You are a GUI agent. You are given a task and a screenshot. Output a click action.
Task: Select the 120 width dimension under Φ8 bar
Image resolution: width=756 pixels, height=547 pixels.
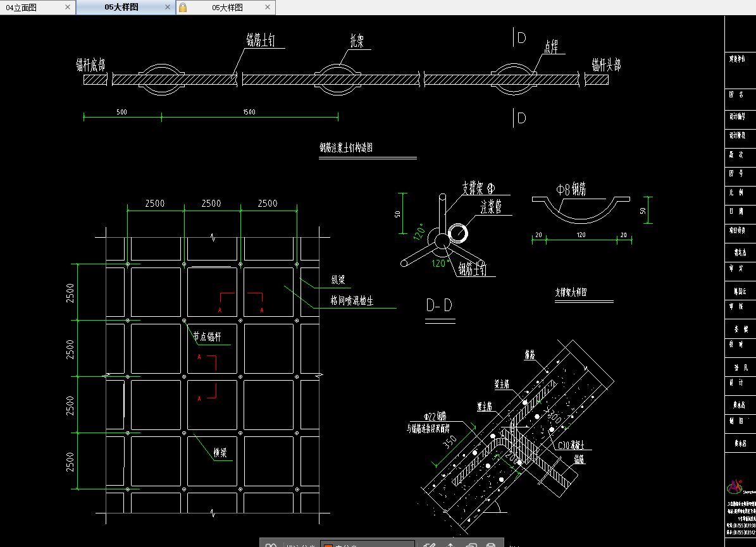581,235
